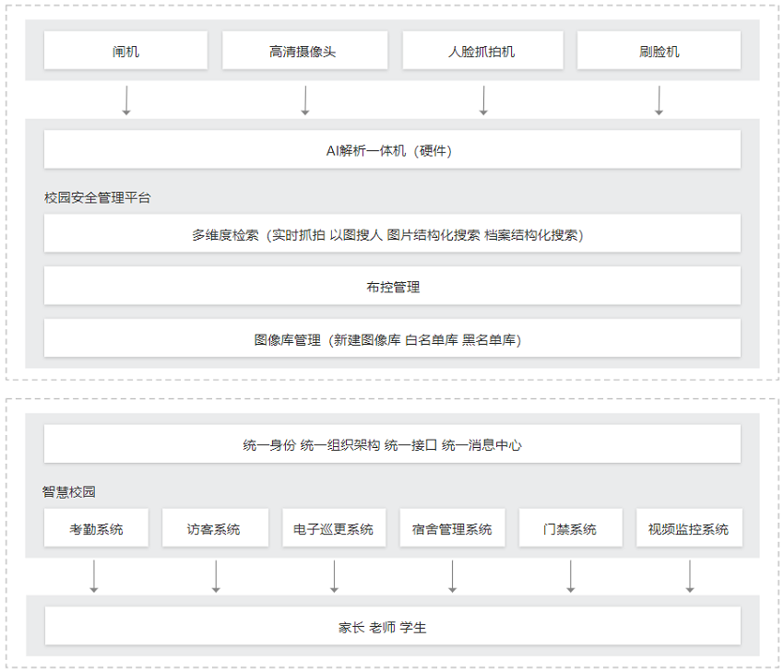The image size is (784, 672).
Task: Click the 统一身份 统一组织架构 bar
Action: point(392,443)
